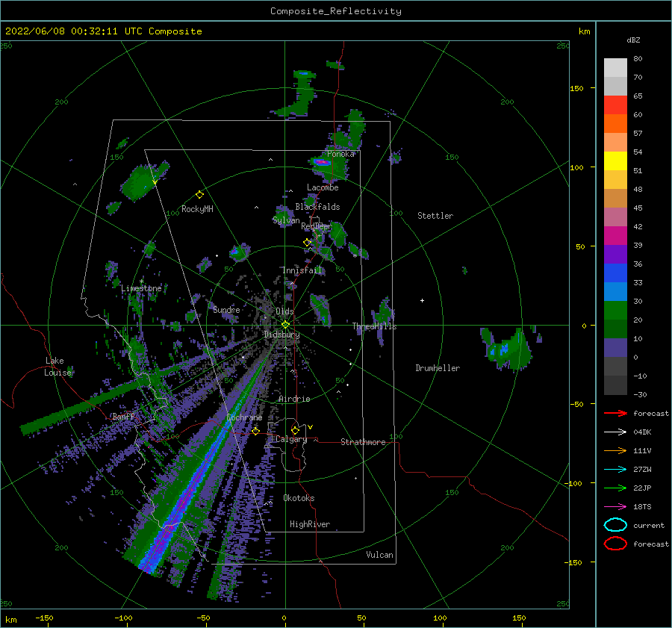Click the Vulcan city label
672x628 pixels.
click(x=379, y=555)
